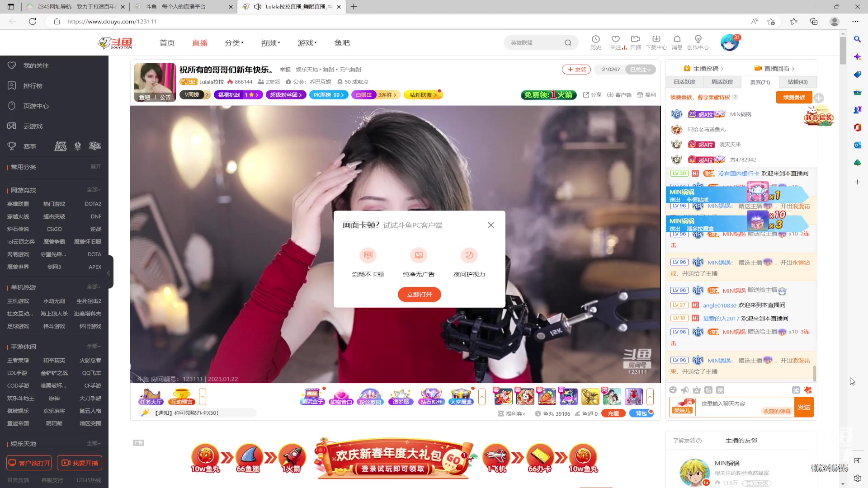Open the 消息 message center bell

tap(677, 42)
